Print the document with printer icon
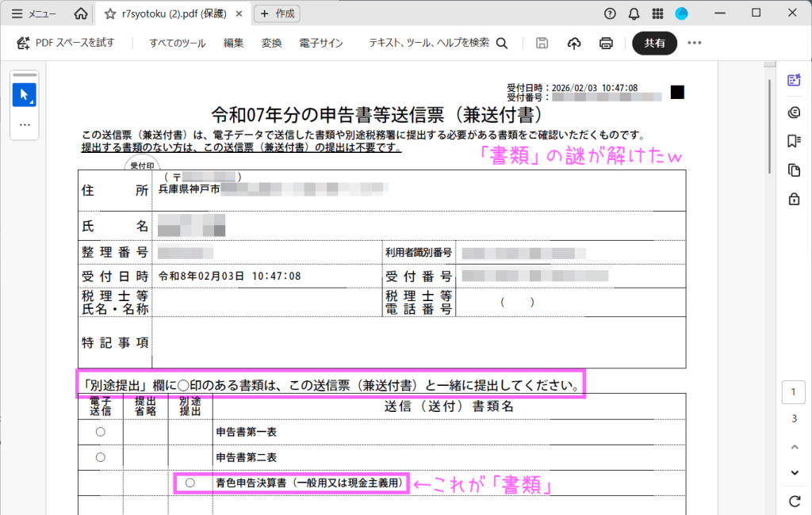Viewport: 812px width, 515px height. point(606,44)
